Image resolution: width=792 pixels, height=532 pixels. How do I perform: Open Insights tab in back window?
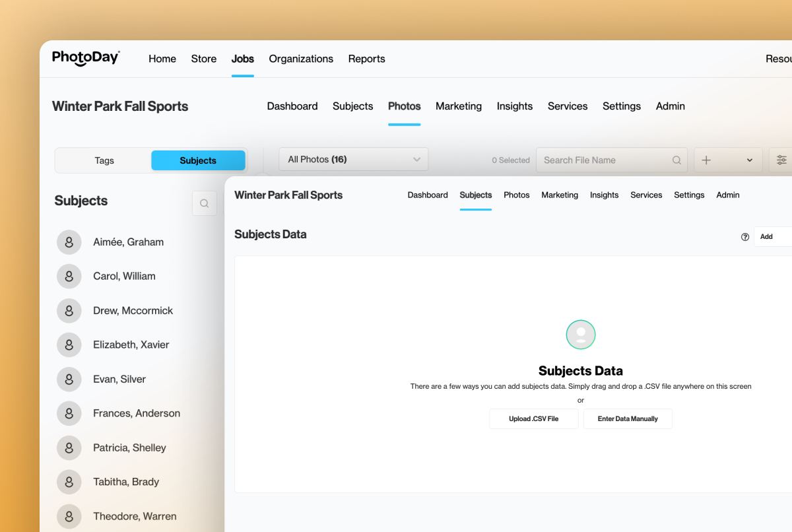tap(515, 106)
